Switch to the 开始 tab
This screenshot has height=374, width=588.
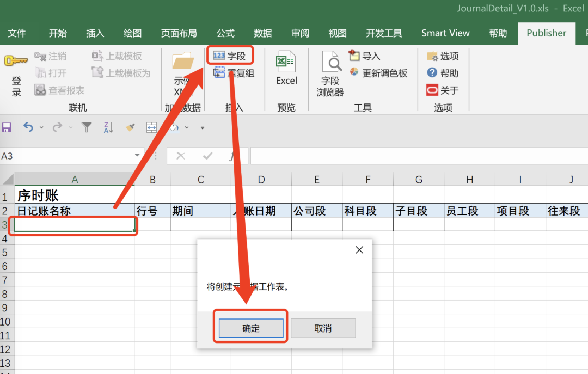pyautogui.click(x=58, y=33)
